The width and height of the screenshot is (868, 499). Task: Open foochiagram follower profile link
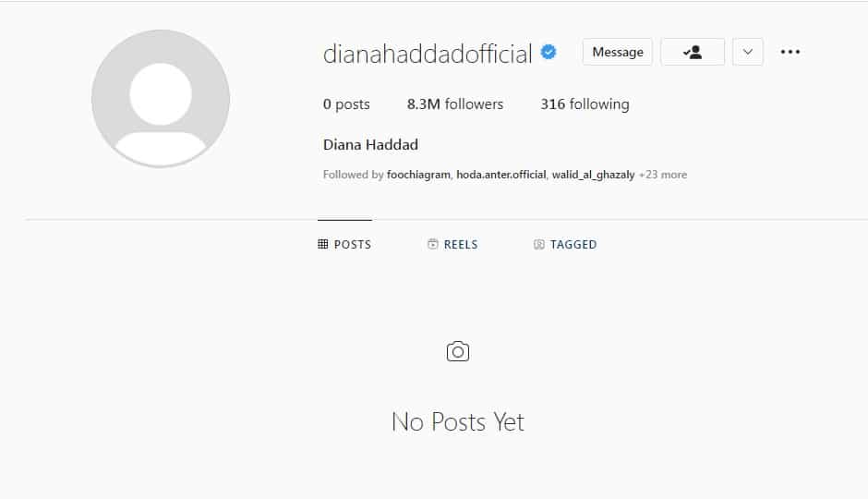[x=418, y=175]
